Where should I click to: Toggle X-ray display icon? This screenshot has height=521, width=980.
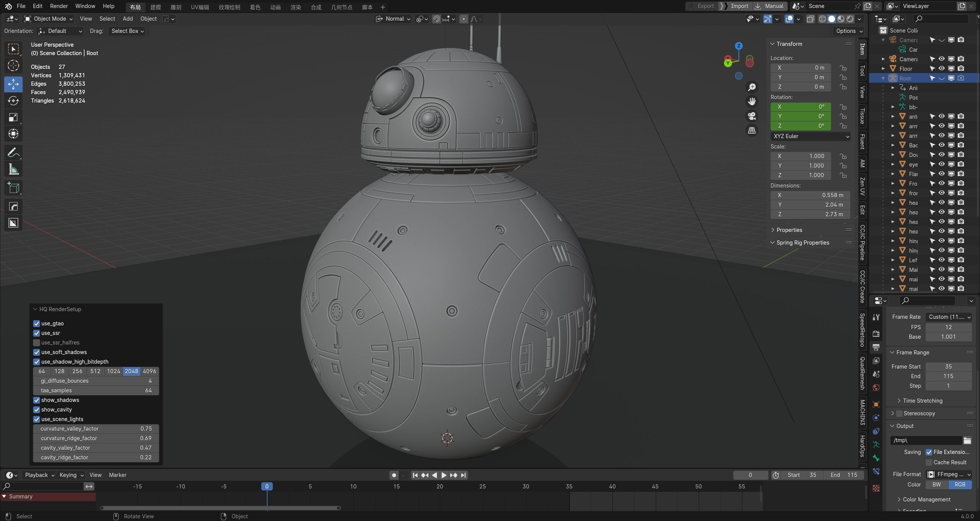(x=810, y=19)
